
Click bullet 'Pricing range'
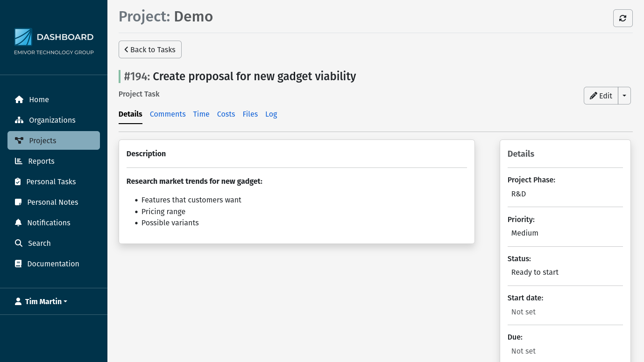tap(163, 211)
